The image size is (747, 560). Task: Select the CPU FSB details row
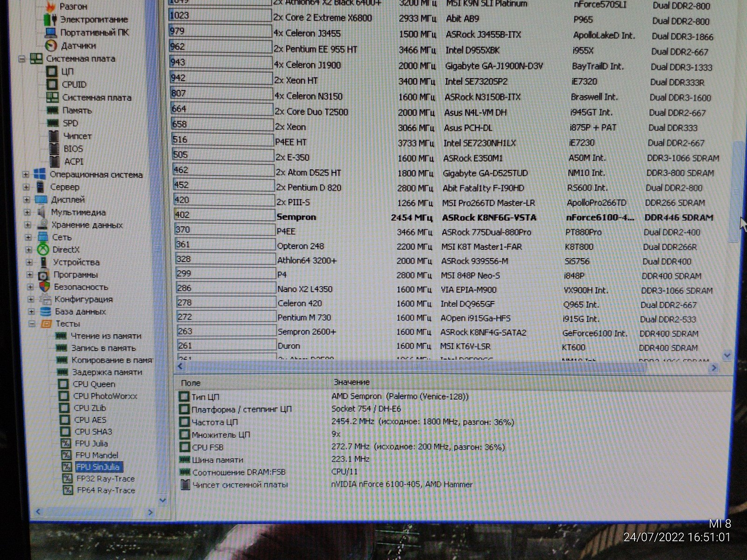coord(342,447)
